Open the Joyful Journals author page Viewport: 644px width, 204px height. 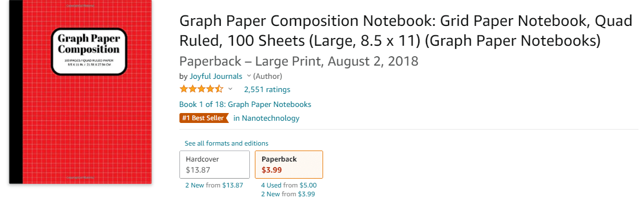pyautogui.click(x=216, y=76)
